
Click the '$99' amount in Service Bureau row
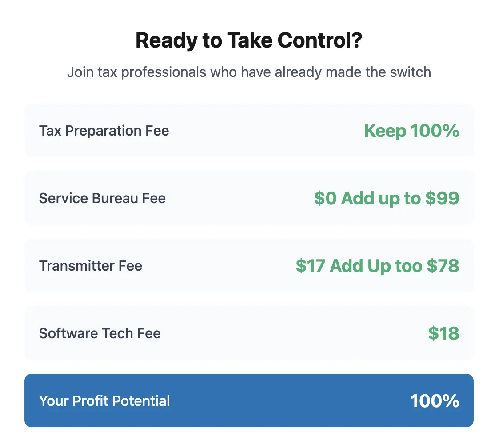pos(442,198)
